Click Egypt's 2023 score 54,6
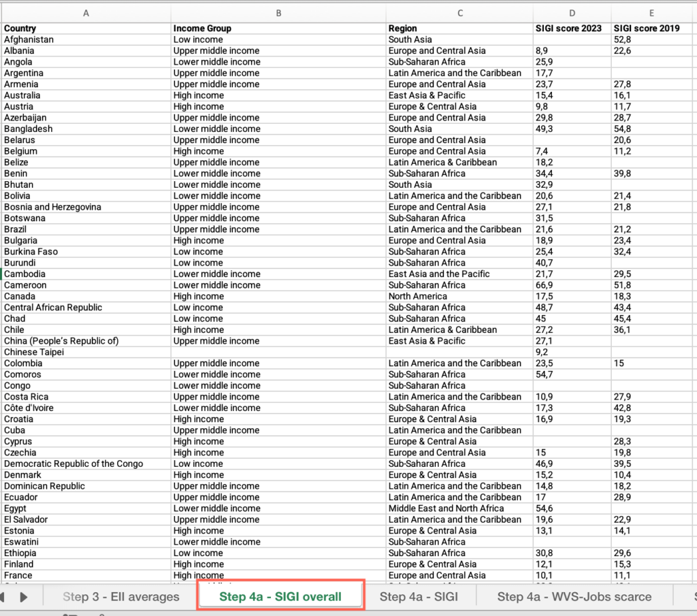Screen dimensions: 697x616 click(572, 508)
